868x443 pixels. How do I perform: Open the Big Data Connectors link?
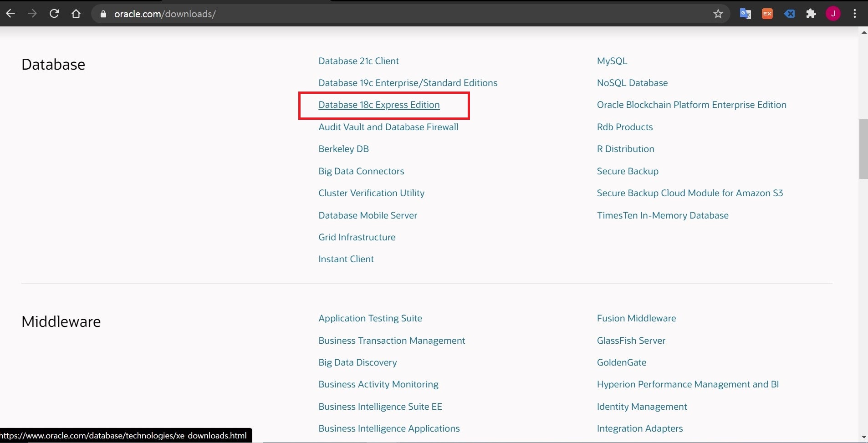click(362, 171)
